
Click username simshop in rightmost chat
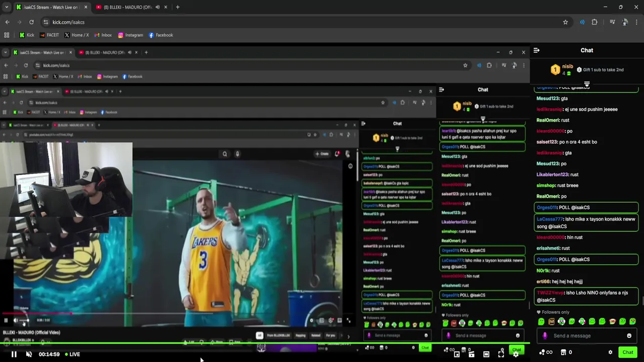coord(546,186)
